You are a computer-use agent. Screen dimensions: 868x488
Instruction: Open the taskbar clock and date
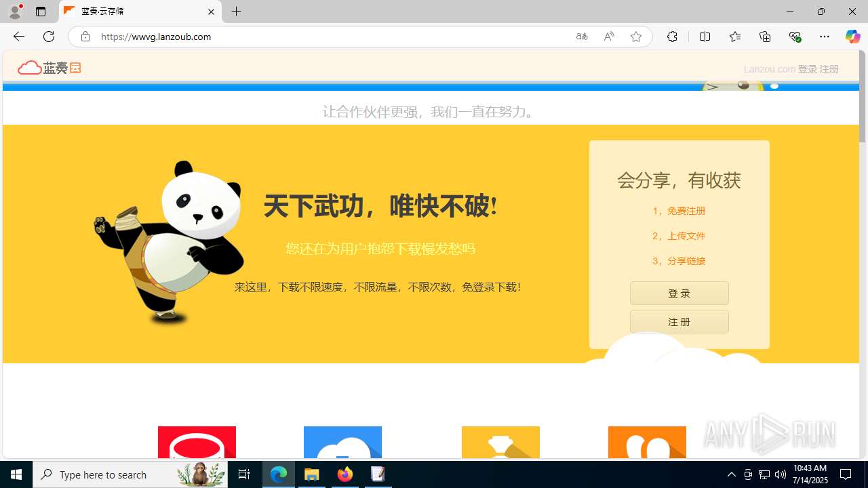(810, 474)
